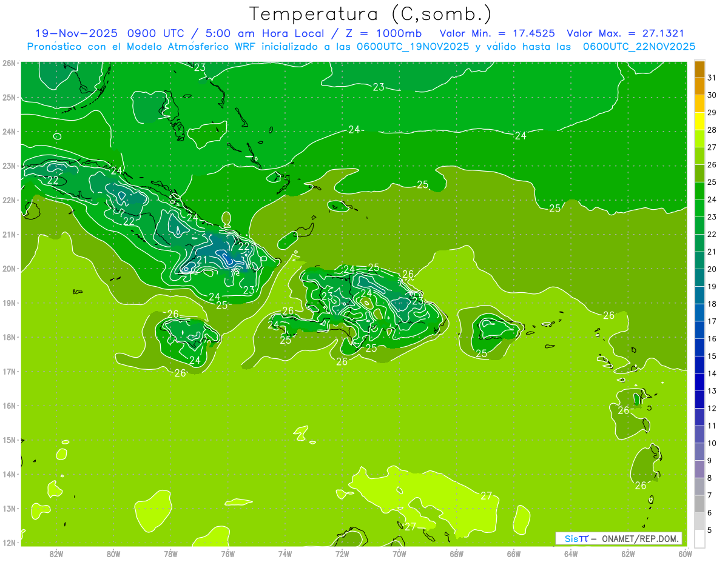Click the '22N' latitude axis label
The width and height of the screenshot is (728, 562).
pyautogui.click(x=10, y=200)
